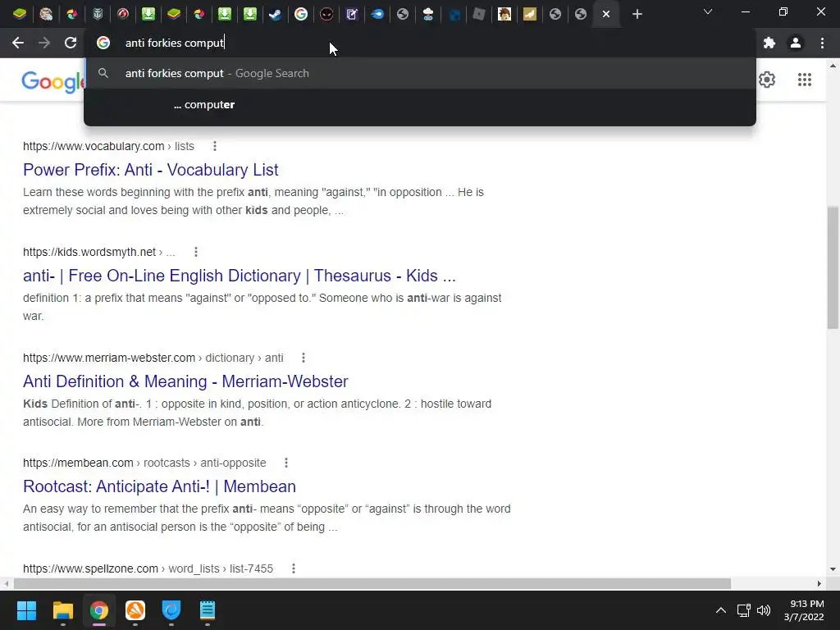The image size is (840, 630).
Task: Click the horizontal scrollbar right arrow
Action: (819, 583)
